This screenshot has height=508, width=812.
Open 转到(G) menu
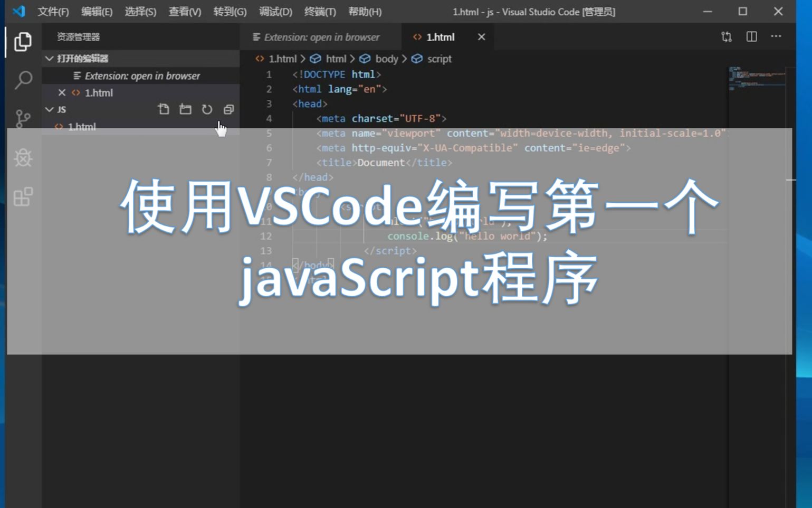coord(230,12)
